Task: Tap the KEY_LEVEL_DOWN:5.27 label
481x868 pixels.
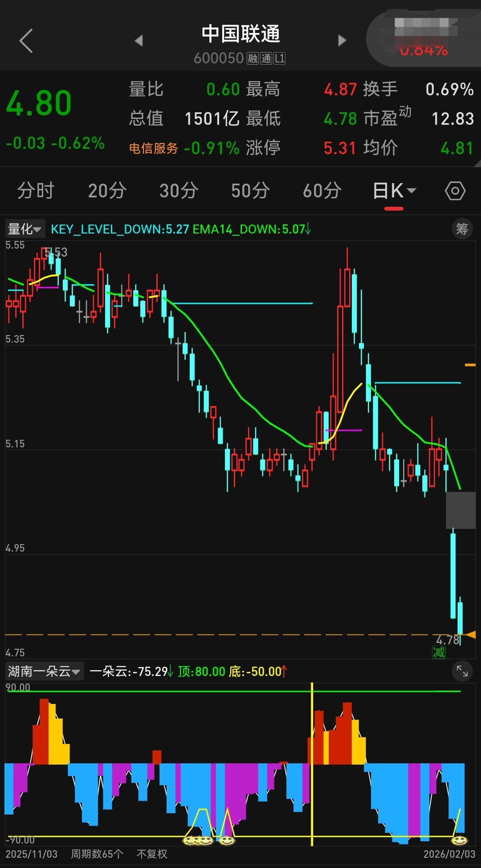Action: (120, 229)
